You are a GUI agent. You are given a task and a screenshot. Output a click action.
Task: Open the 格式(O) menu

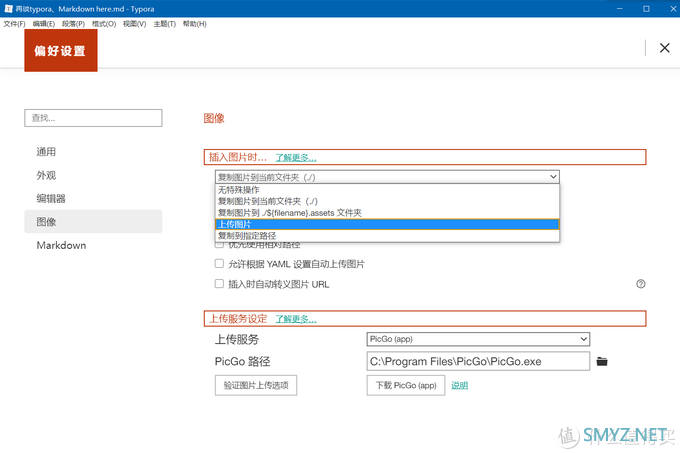pyautogui.click(x=104, y=24)
